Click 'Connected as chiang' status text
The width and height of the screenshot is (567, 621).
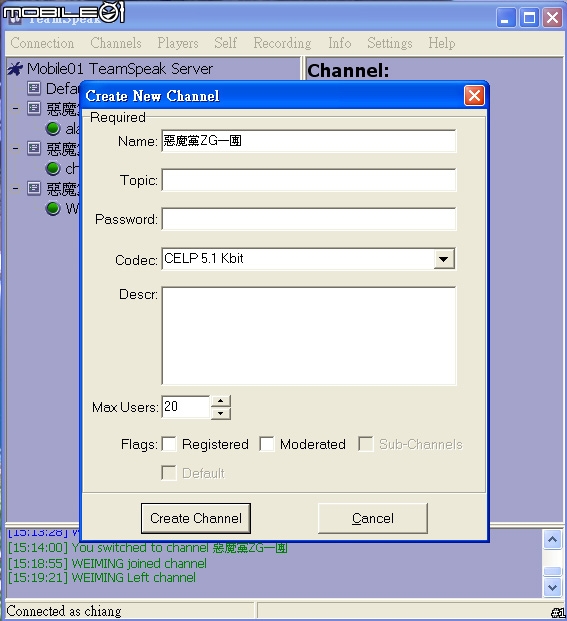tap(64, 611)
